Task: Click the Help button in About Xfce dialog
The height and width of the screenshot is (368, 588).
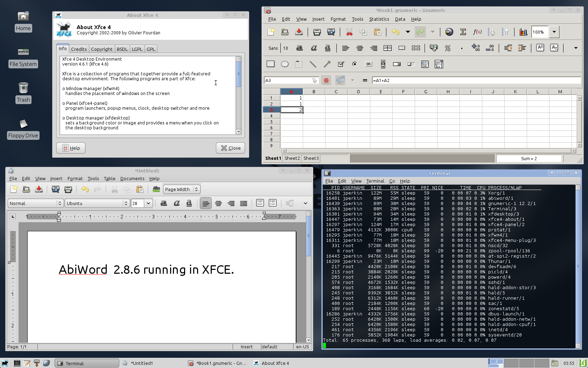Action: pos(71,148)
